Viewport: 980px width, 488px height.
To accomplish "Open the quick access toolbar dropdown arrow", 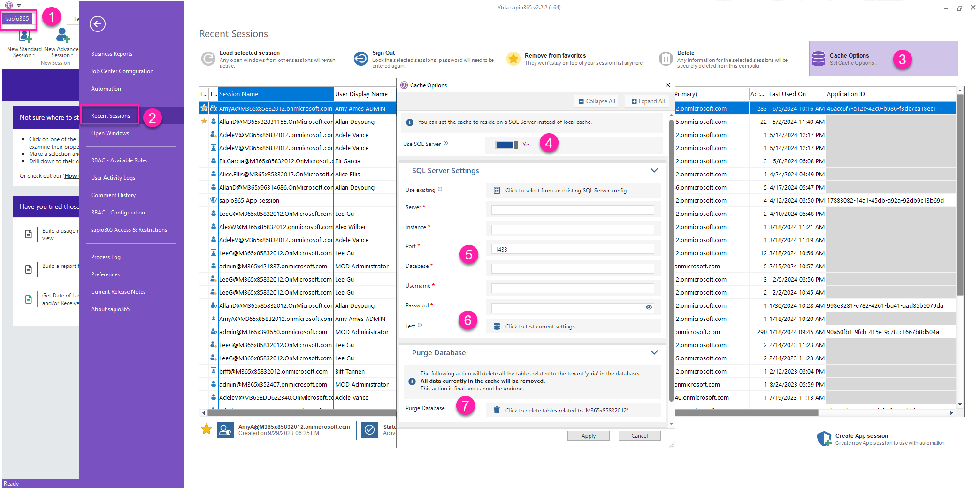I will click(19, 6).
